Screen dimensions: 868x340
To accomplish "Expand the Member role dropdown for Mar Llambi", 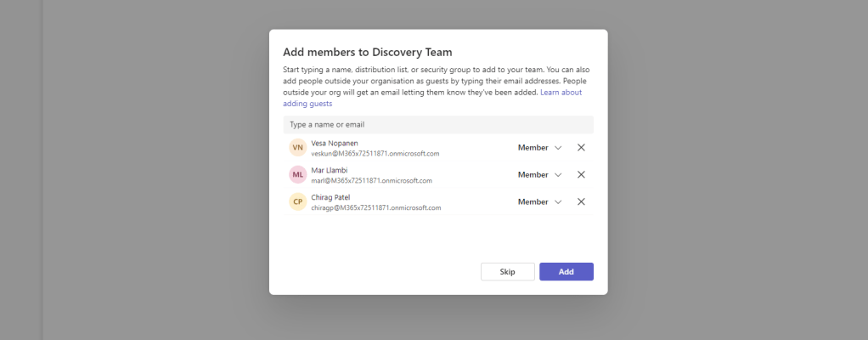I will (540, 174).
